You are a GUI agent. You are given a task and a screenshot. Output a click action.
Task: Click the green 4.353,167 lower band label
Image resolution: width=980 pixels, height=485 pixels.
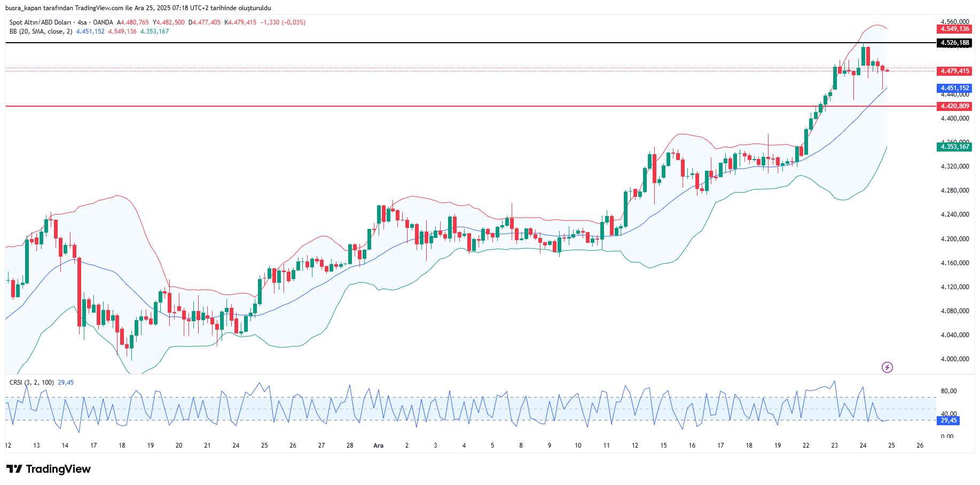[x=954, y=147]
